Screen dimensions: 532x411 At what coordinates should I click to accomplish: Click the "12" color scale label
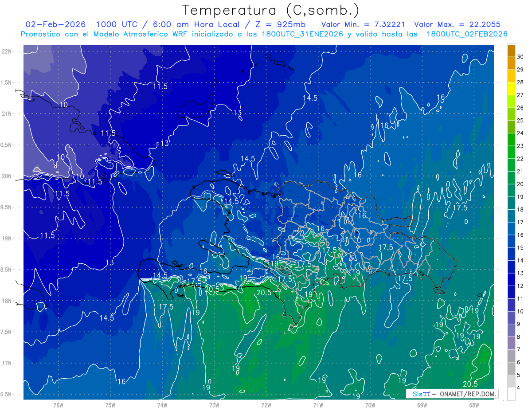click(520, 286)
